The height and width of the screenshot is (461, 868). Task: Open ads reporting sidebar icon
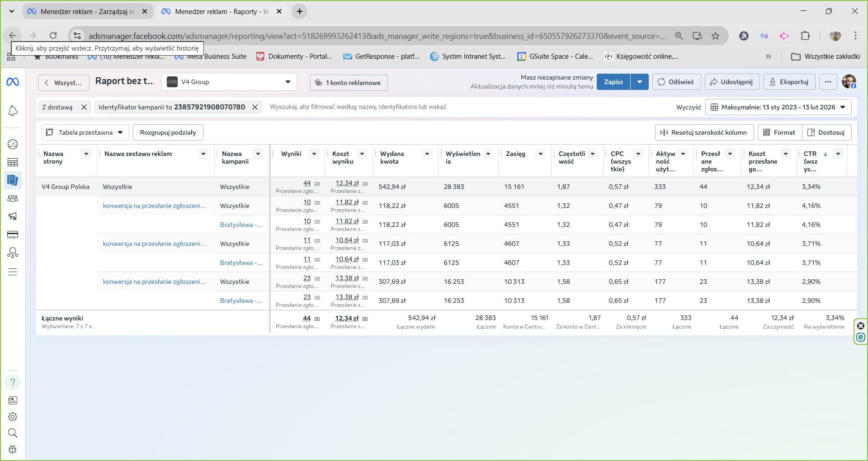[13, 180]
